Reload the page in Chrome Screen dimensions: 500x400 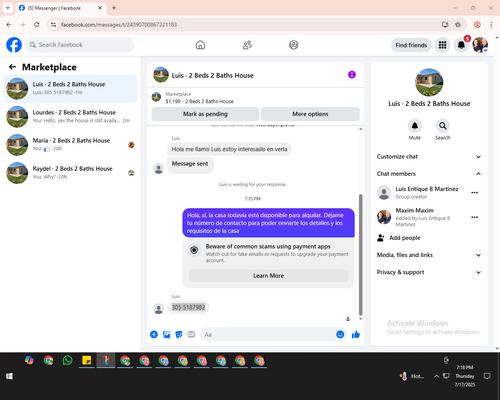[37, 24]
